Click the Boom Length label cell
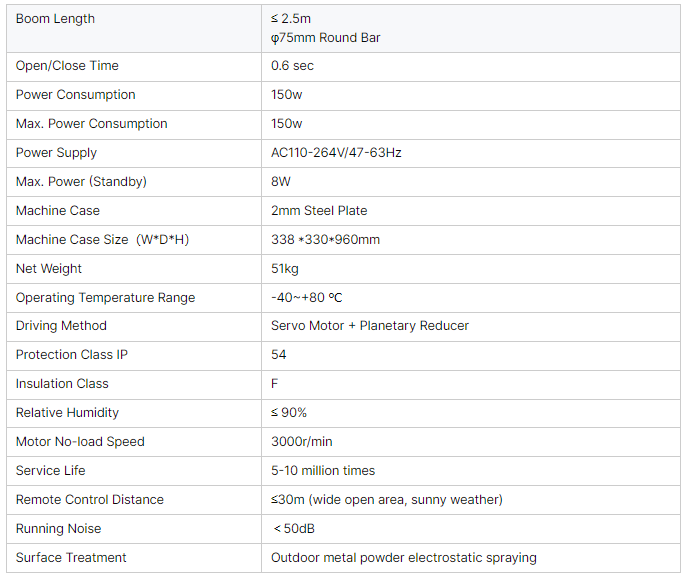688x584 pixels. click(134, 29)
